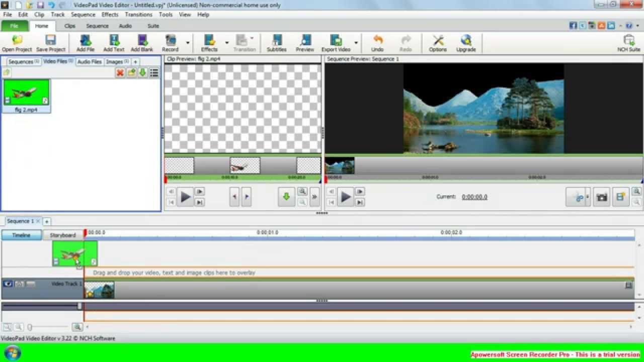644x362 pixels.
Task: Close the Sequence 1 tab
Action: tap(37, 221)
